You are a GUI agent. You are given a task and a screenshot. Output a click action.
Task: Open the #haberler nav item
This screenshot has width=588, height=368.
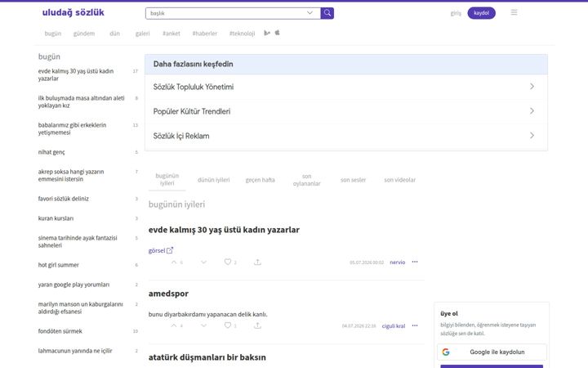click(x=205, y=34)
